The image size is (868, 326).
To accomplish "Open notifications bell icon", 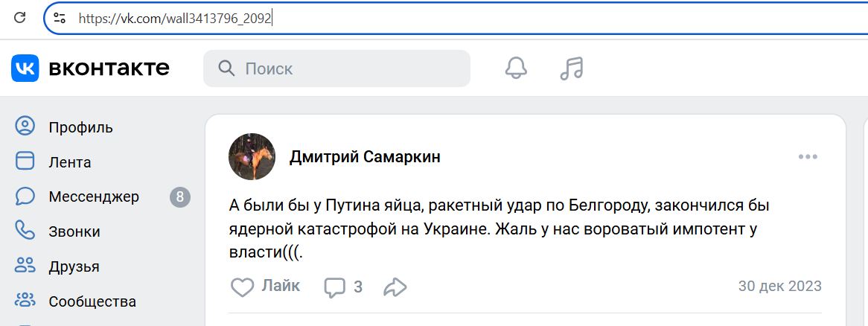I will click(x=516, y=68).
